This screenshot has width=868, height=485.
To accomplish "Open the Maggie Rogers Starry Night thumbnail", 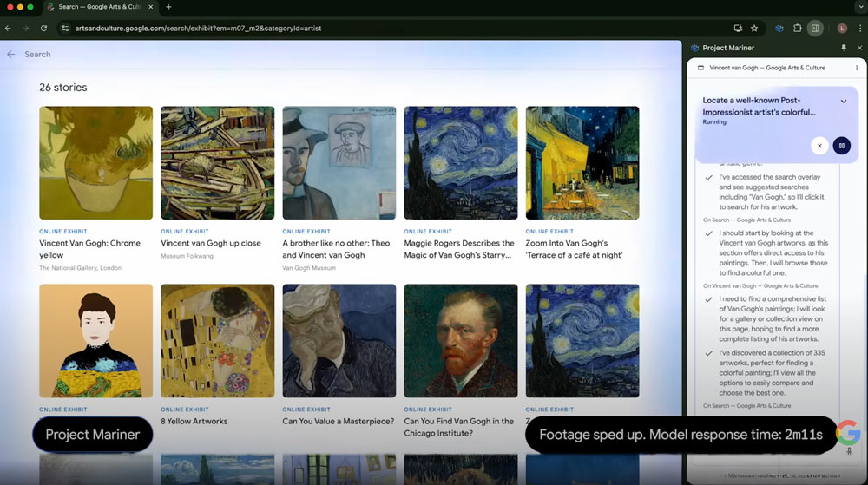I will pyautogui.click(x=461, y=162).
